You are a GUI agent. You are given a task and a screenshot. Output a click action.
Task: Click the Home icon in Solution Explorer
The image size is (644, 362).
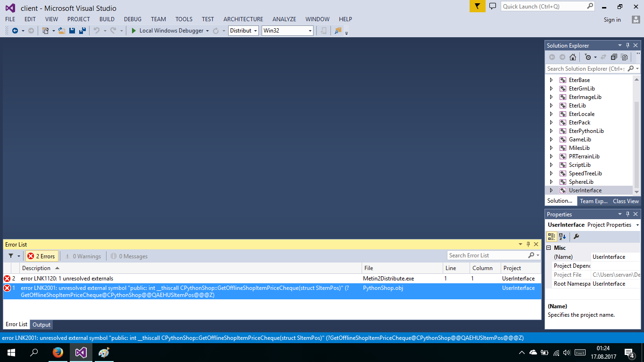573,57
